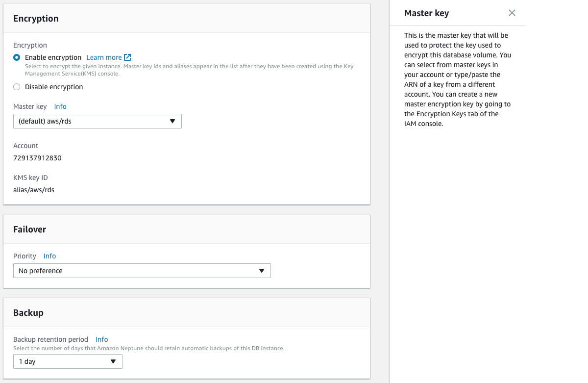Image resolution: width=588 pixels, height=383 pixels.
Task: Open the Info link beside Backup retention period
Action: (x=101, y=339)
